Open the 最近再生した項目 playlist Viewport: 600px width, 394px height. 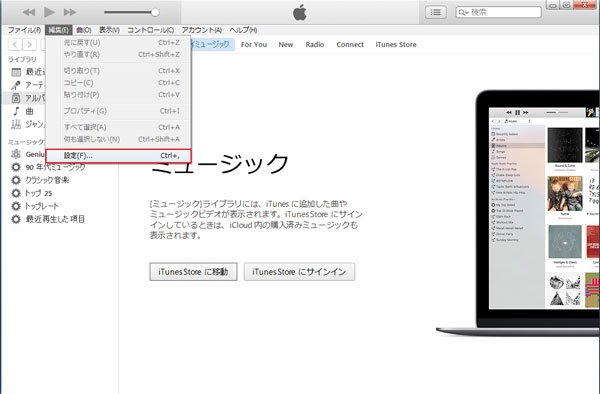pos(55,219)
